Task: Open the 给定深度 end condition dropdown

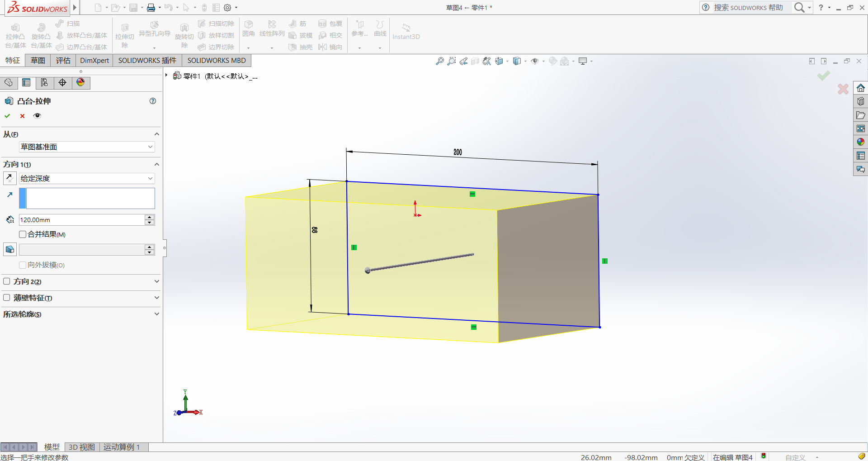Action: click(87, 178)
